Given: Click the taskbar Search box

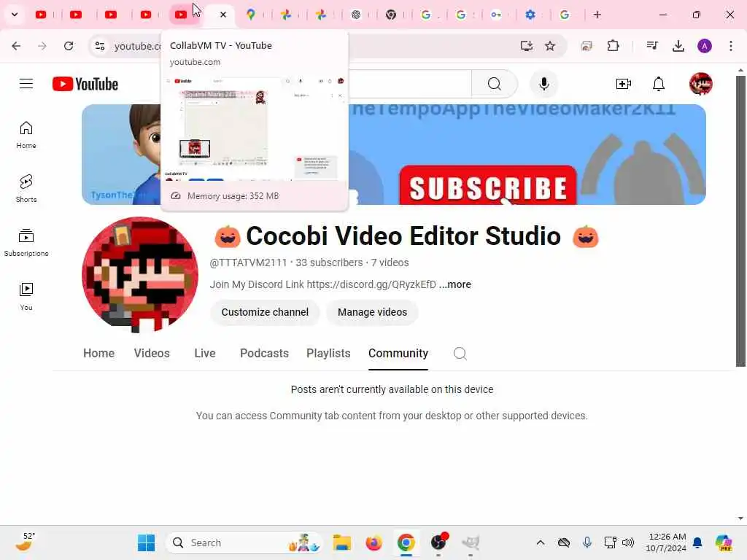Looking at the screenshot, I should [x=244, y=542].
